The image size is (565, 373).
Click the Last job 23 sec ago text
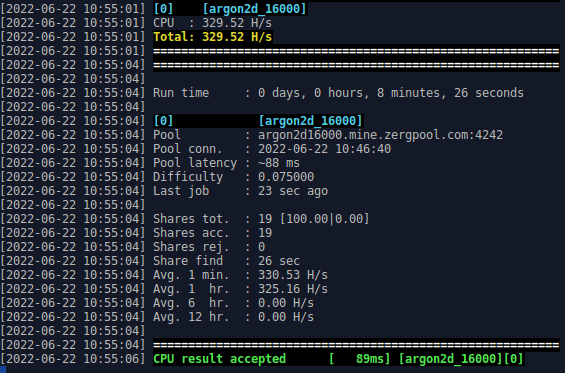click(293, 191)
